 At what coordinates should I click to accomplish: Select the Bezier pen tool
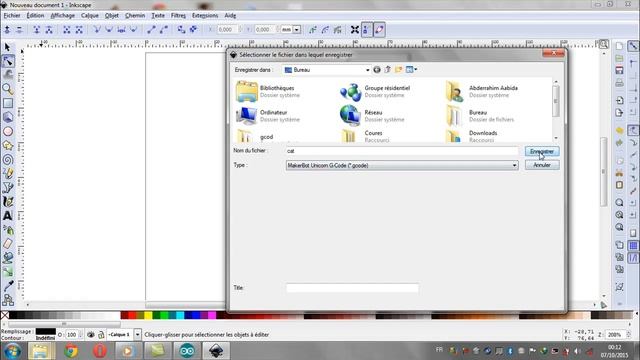(8, 188)
